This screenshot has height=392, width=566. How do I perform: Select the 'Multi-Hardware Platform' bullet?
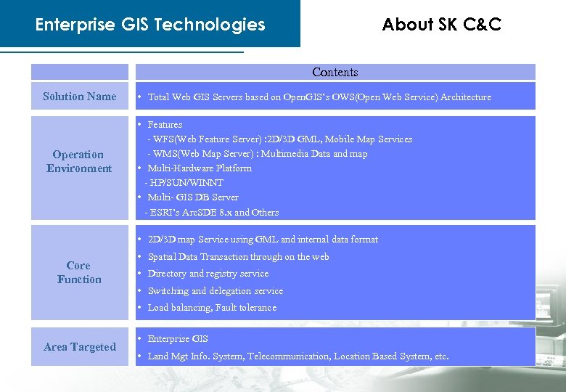(200, 168)
